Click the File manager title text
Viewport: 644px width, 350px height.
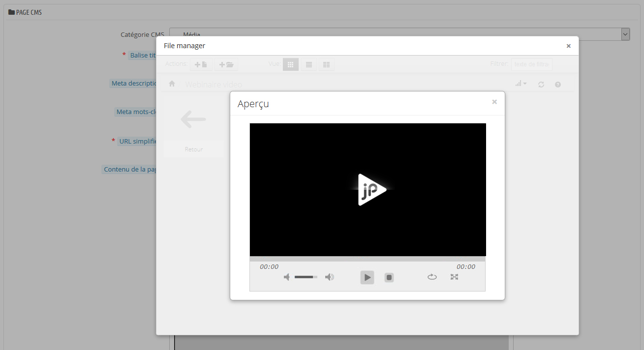pos(184,46)
